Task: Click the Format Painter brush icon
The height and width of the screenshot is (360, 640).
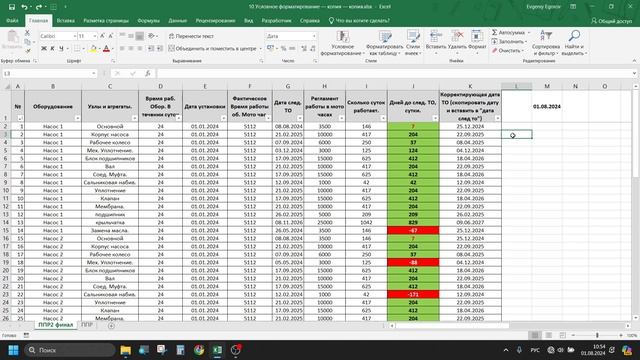Action: [x=27, y=51]
